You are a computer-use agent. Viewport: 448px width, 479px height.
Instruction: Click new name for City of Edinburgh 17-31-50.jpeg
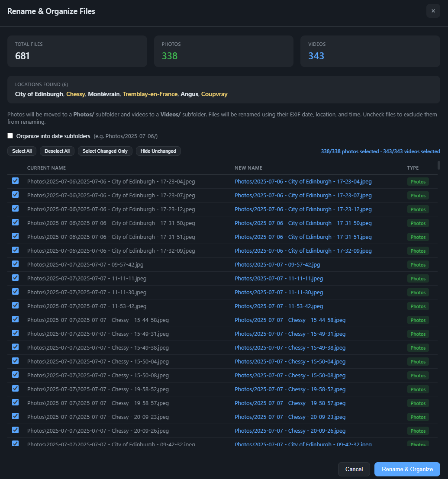point(303,223)
